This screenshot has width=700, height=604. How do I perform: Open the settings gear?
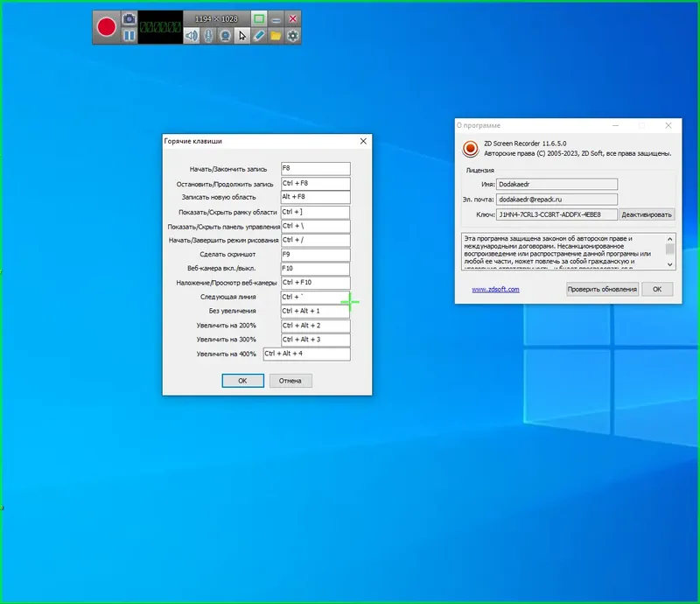pyautogui.click(x=291, y=36)
